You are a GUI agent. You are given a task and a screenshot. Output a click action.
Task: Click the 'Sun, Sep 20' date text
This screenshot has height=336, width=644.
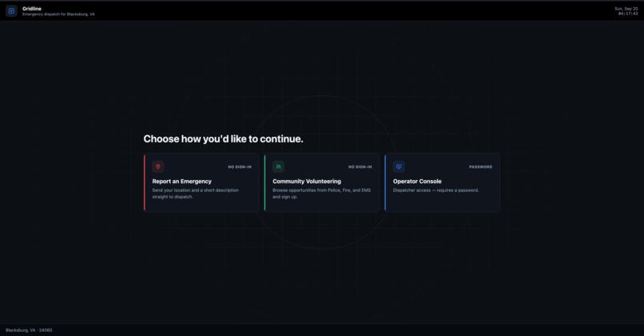click(x=626, y=9)
